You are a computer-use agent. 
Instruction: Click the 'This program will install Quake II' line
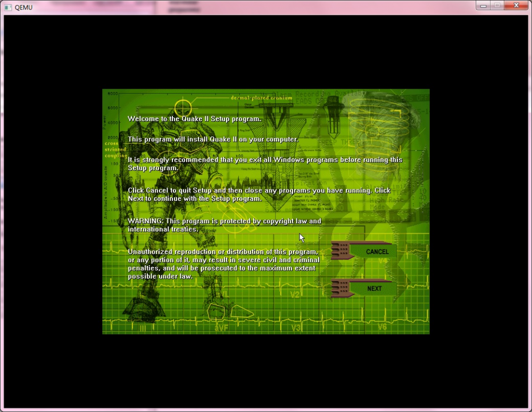click(213, 139)
